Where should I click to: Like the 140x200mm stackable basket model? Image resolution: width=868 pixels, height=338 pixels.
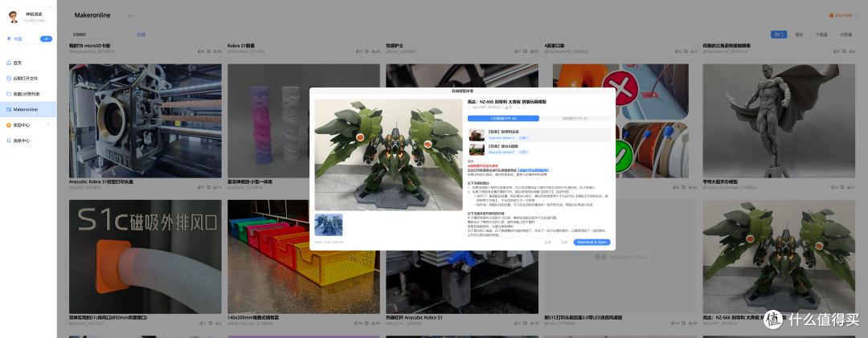[355, 323]
